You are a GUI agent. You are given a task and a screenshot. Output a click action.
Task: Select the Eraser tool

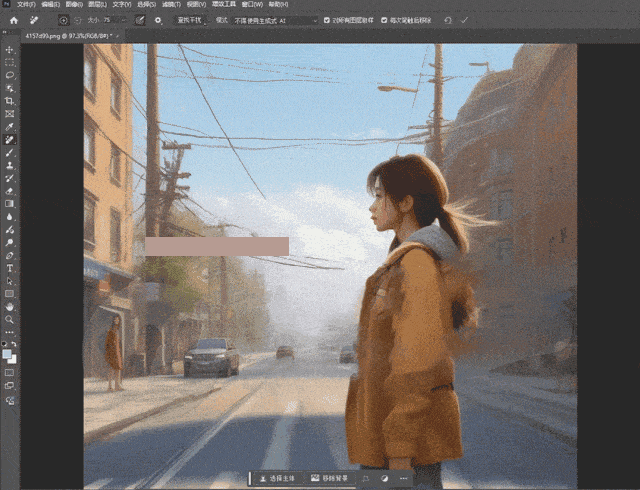9,191
